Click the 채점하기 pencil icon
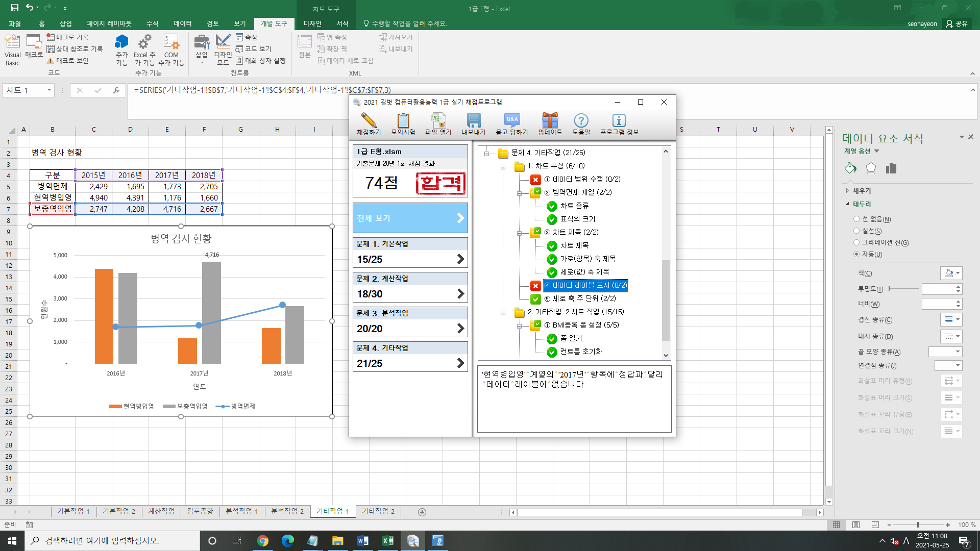Image resolution: width=980 pixels, height=551 pixels. tap(369, 121)
